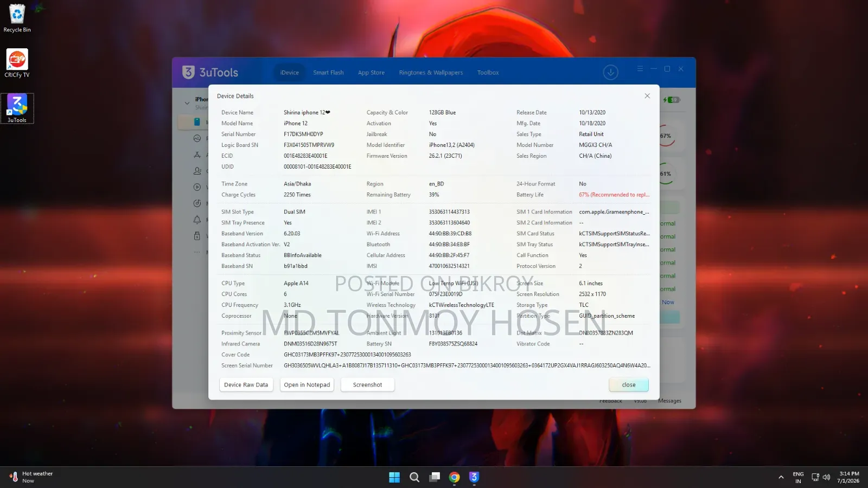Open the Windows Start menu
The width and height of the screenshot is (868, 488).
394,477
